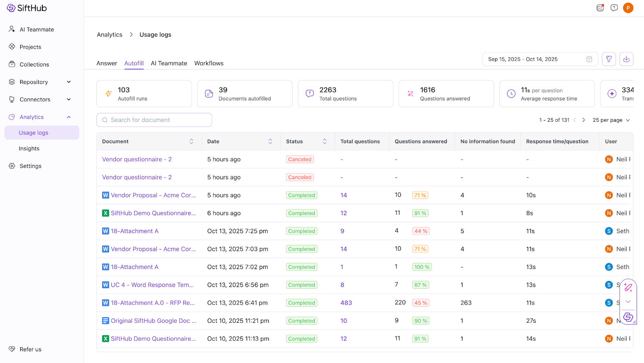This screenshot has width=644, height=363.
Task: Open the 25 per page dropdown
Action: point(611,120)
